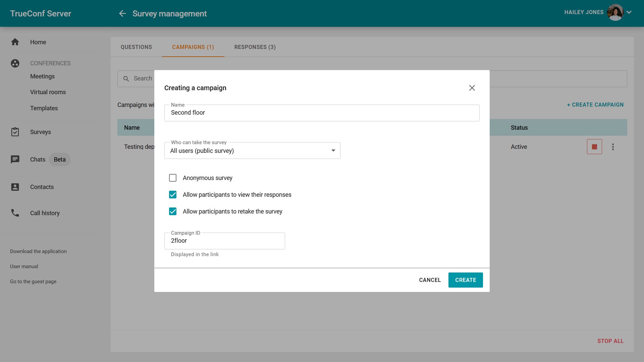Expand the Hailey Jones account menu chevron
Screen dimensions: 644x362
(629, 12)
